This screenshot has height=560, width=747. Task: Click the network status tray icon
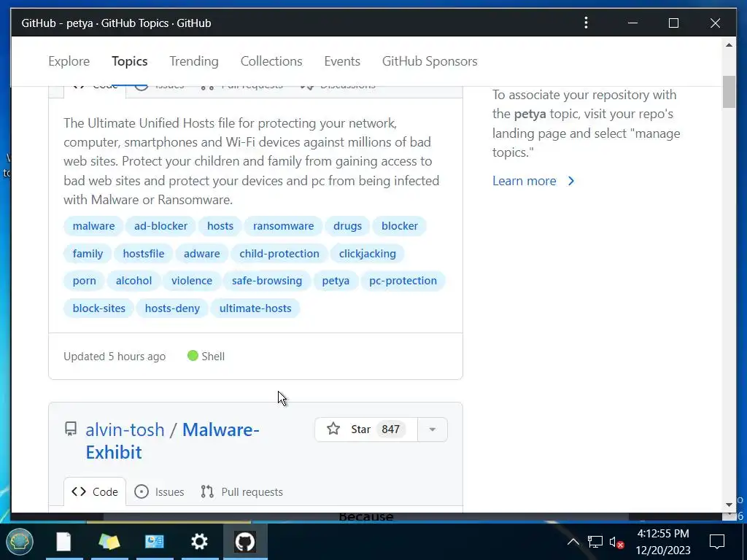[x=595, y=542]
